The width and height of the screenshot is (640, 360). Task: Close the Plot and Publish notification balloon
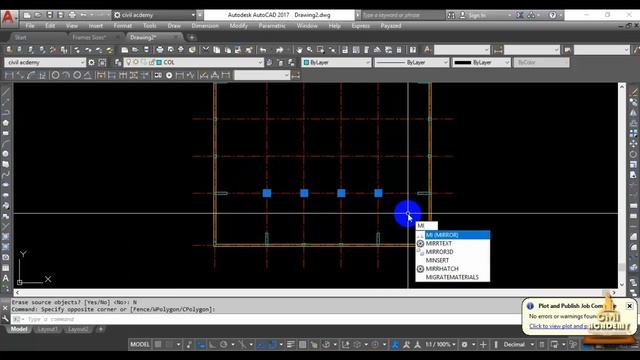629,306
